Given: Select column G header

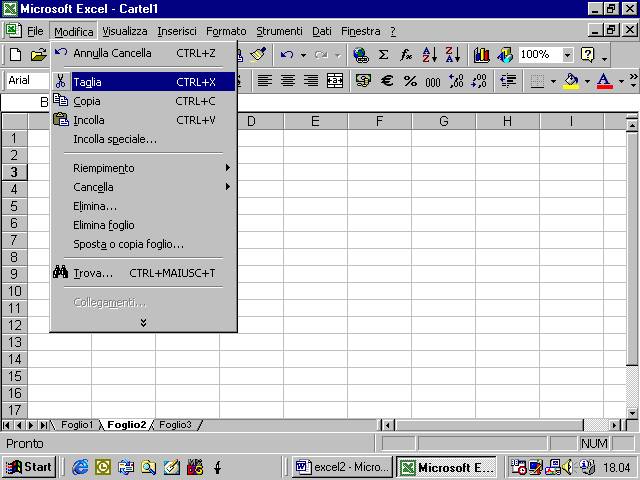Looking at the screenshot, I should (443, 121).
